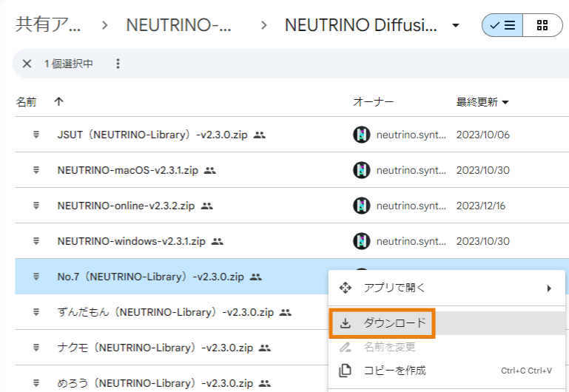The image size is (569, 392).
Task: Click the zip file icon of ずんだもん row
Action: 36,312
